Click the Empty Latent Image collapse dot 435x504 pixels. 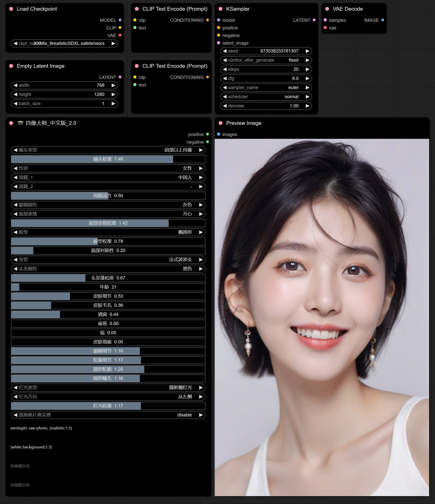pyautogui.click(x=11, y=66)
